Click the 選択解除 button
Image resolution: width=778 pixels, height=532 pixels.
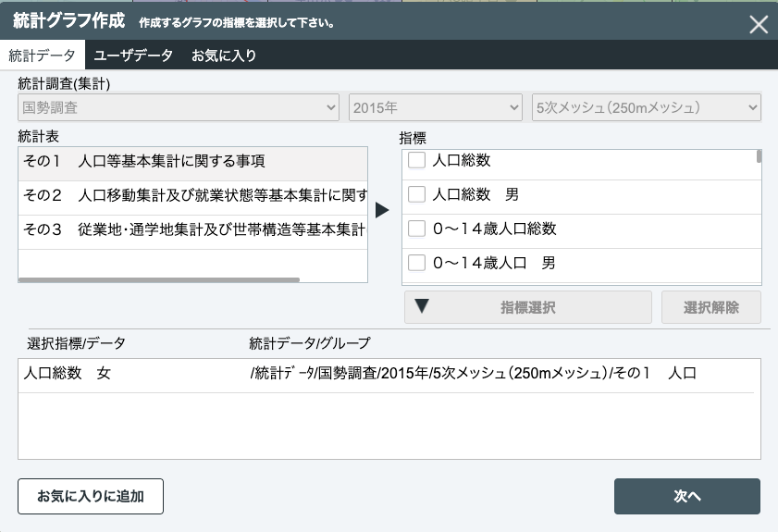click(711, 307)
